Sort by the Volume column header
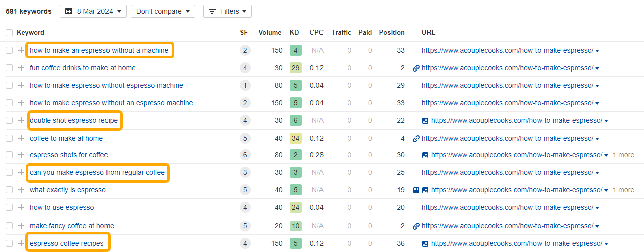This screenshot has height=252, width=644. tap(270, 33)
